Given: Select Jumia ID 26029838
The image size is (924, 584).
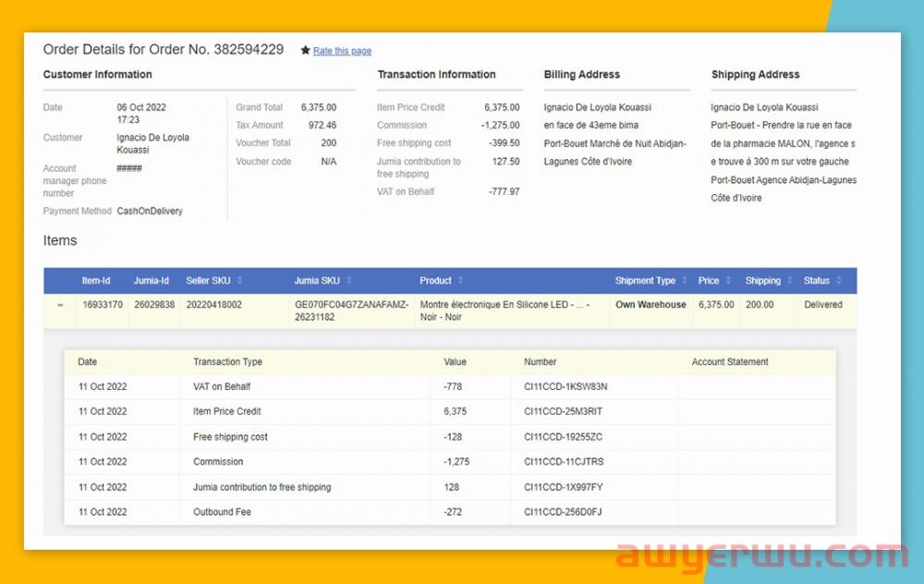Looking at the screenshot, I should click(x=154, y=305).
